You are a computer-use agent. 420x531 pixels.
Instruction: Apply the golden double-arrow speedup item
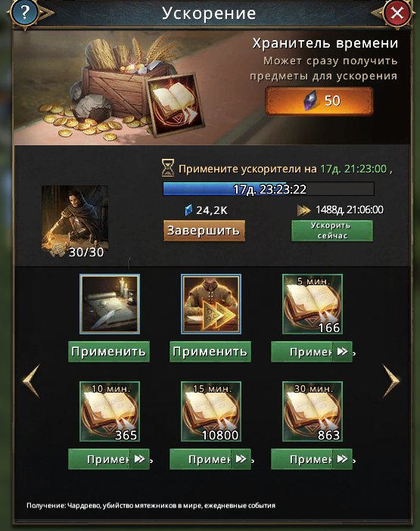[210, 352]
